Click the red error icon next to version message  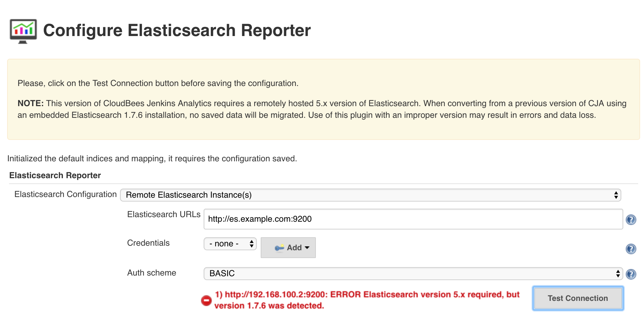(x=206, y=301)
